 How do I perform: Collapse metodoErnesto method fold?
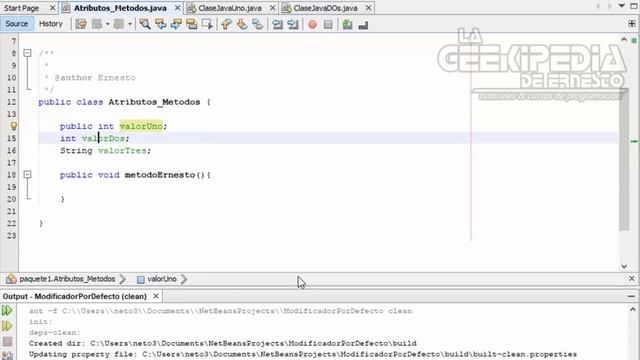pos(27,175)
